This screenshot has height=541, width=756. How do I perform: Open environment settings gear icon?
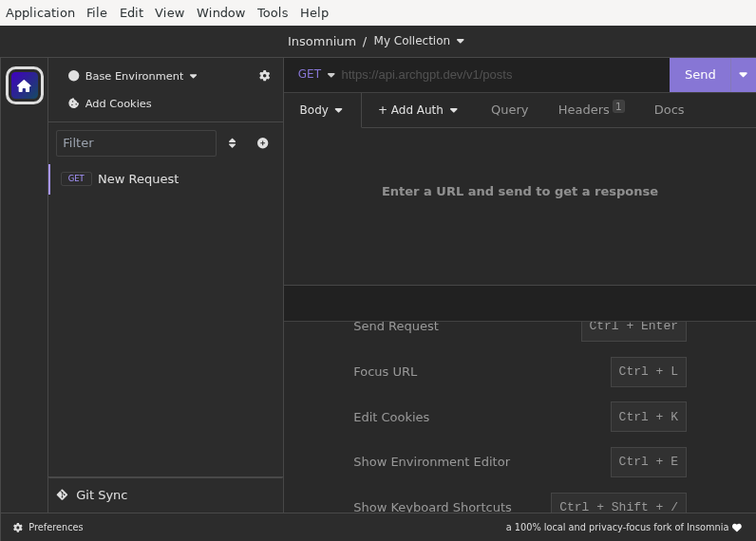tap(264, 76)
